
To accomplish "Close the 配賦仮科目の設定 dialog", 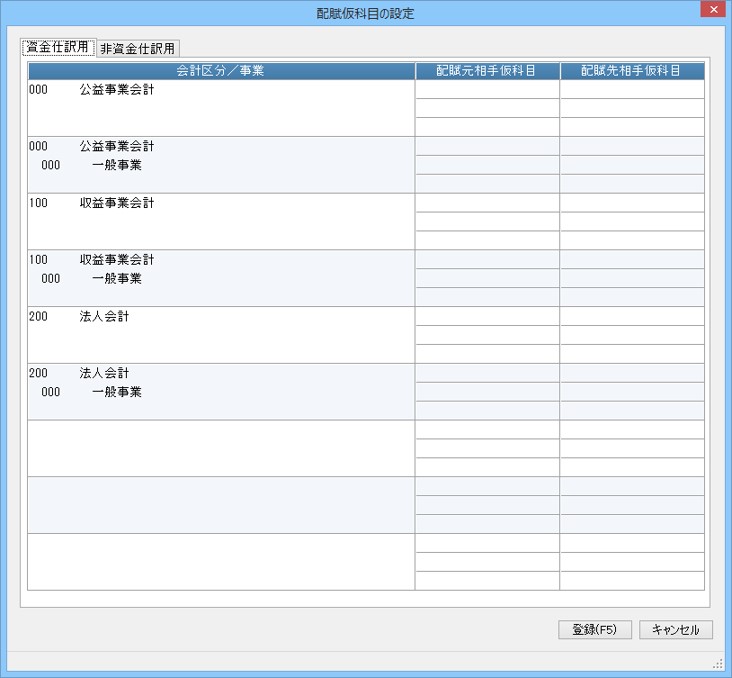I will pos(714,9).
